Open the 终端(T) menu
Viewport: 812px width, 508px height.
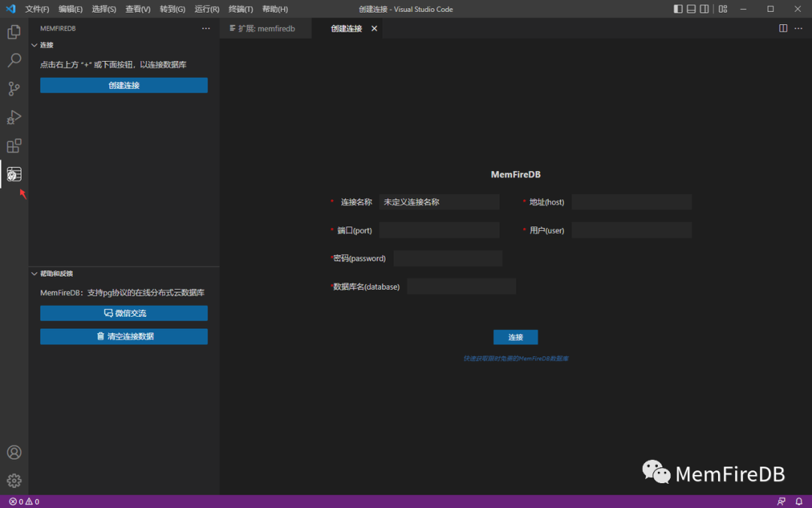click(x=241, y=9)
